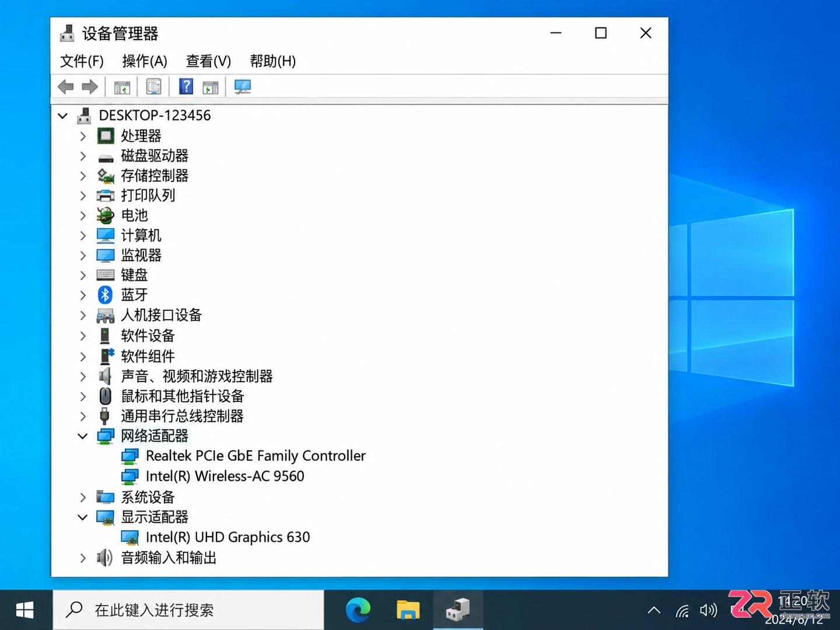This screenshot has width=840, height=630.
Task: Open Microsoft Edge from the taskbar
Action: pos(358,610)
